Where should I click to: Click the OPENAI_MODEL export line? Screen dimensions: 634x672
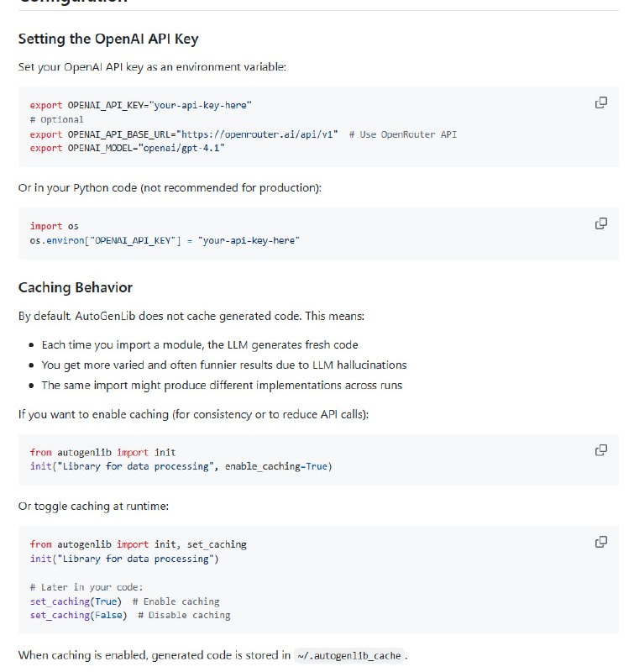(127, 148)
